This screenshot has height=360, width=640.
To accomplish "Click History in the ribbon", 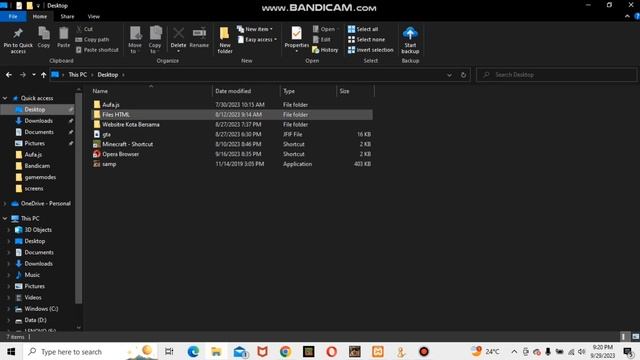I will pyautogui.click(x=325, y=50).
